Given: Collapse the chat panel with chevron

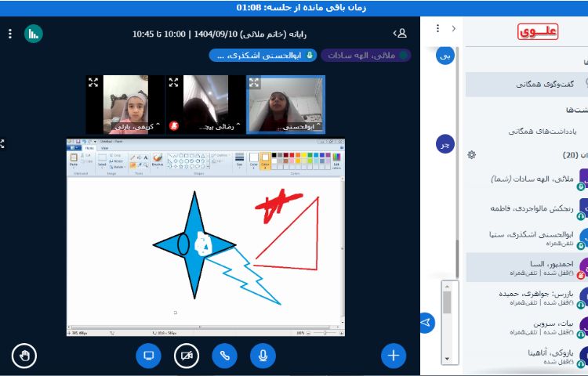Looking at the screenshot, I should coord(454,28).
